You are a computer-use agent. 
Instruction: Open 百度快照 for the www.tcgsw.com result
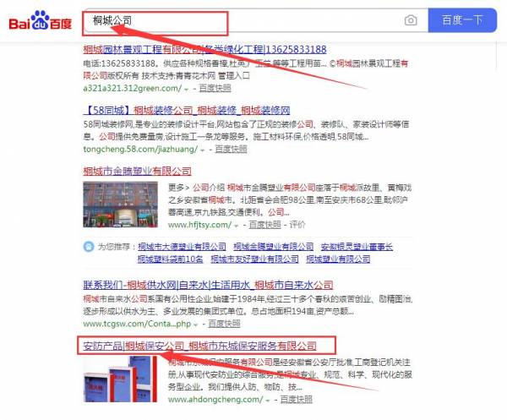223,324
